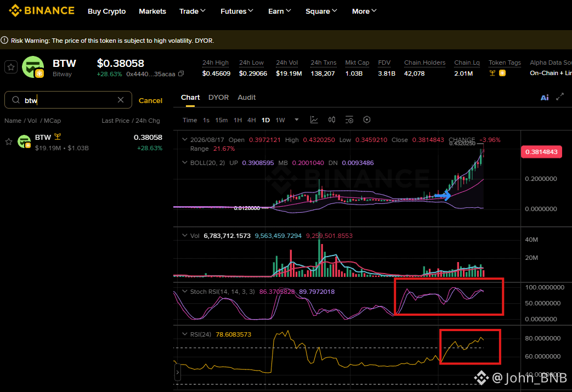
Task: Open the hexagon chart settings icon
Action: click(367, 120)
